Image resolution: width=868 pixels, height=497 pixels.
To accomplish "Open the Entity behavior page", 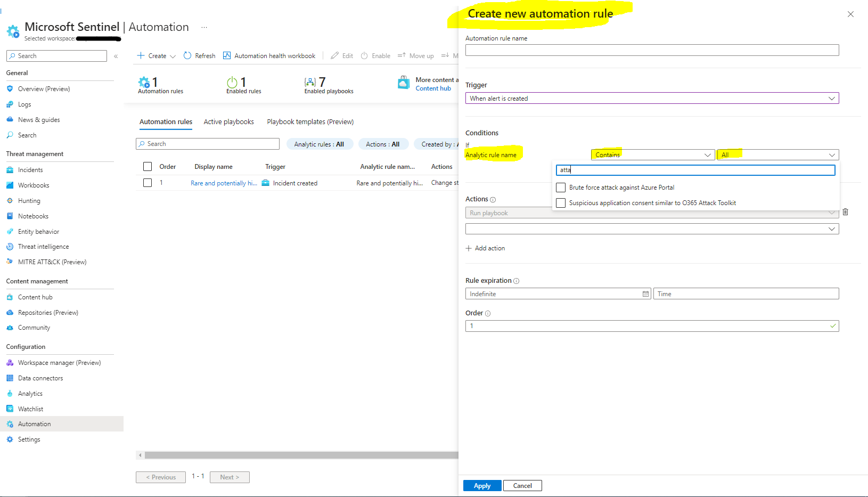I will pyautogui.click(x=37, y=231).
